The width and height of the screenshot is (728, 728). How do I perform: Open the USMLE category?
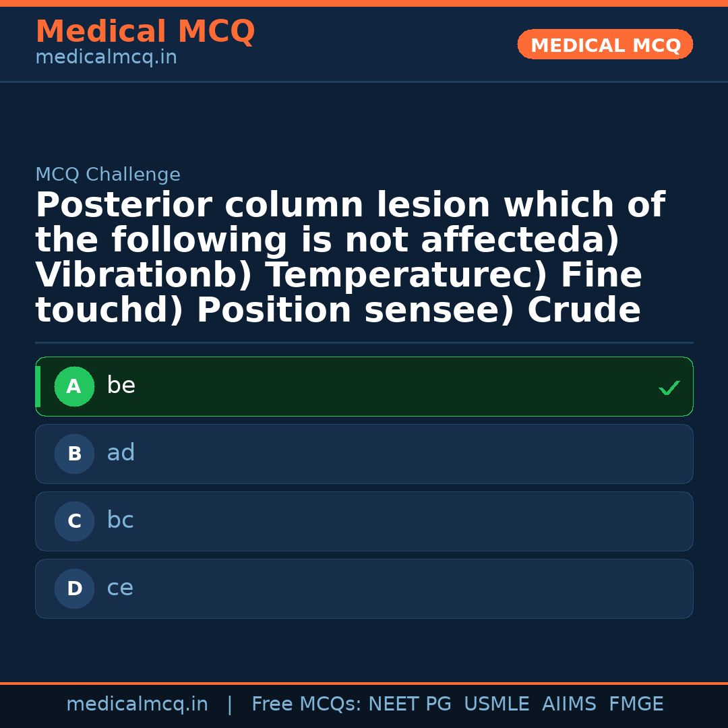[x=497, y=704]
